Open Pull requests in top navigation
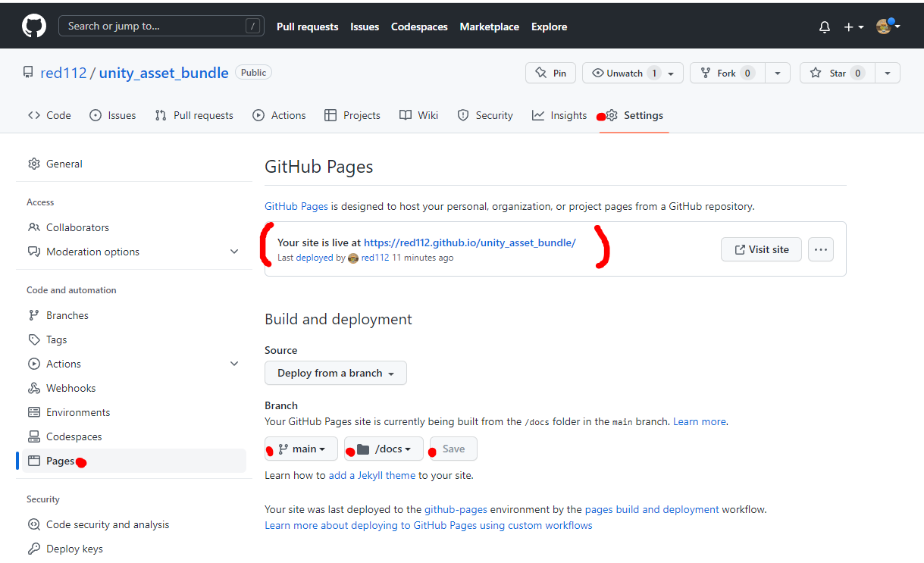924x563 pixels. (307, 27)
